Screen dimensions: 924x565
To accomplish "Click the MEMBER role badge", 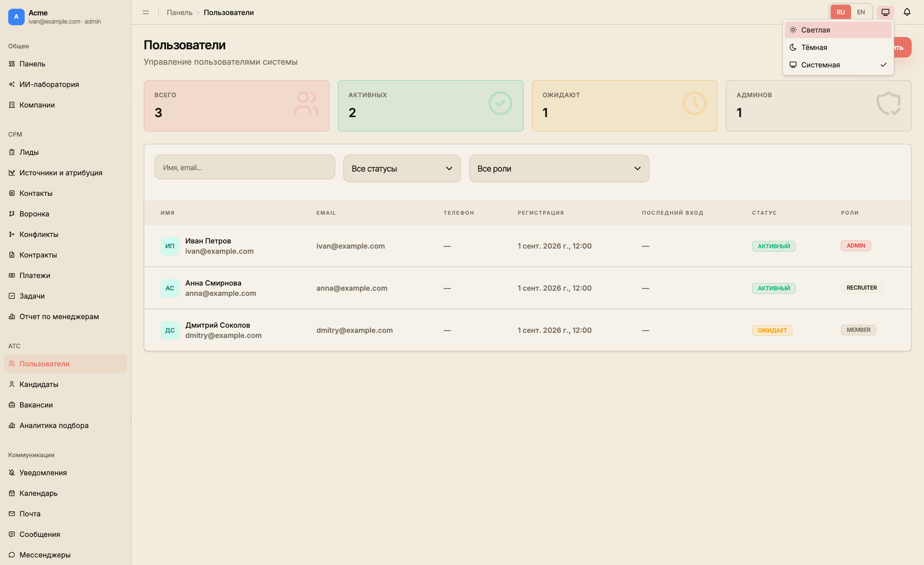I will (x=858, y=330).
